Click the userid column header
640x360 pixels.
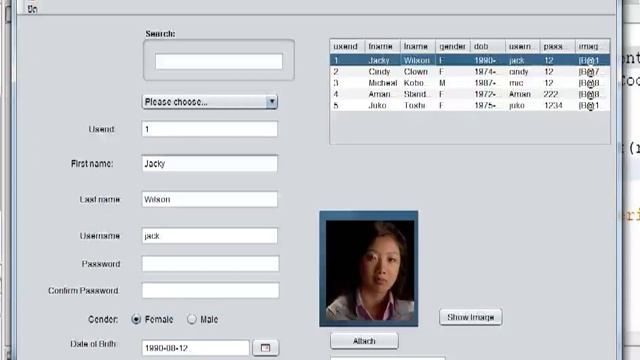coord(347,47)
